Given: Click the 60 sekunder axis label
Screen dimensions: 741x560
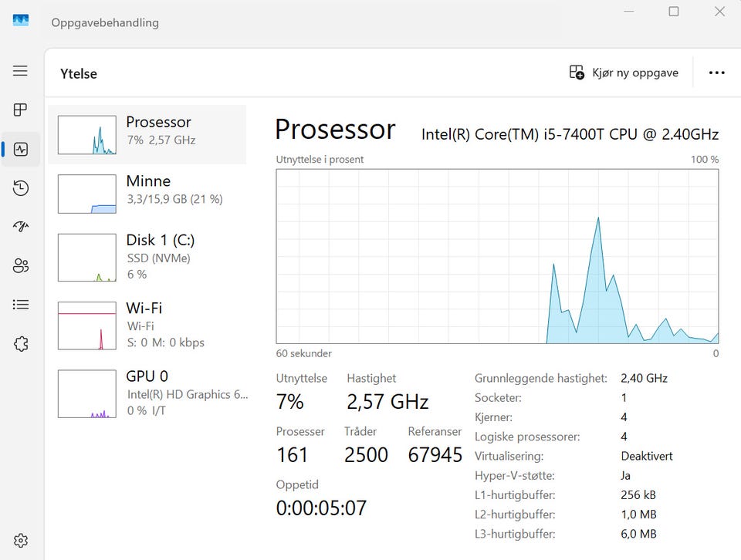Looking at the screenshot, I should (x=304, y=353).
